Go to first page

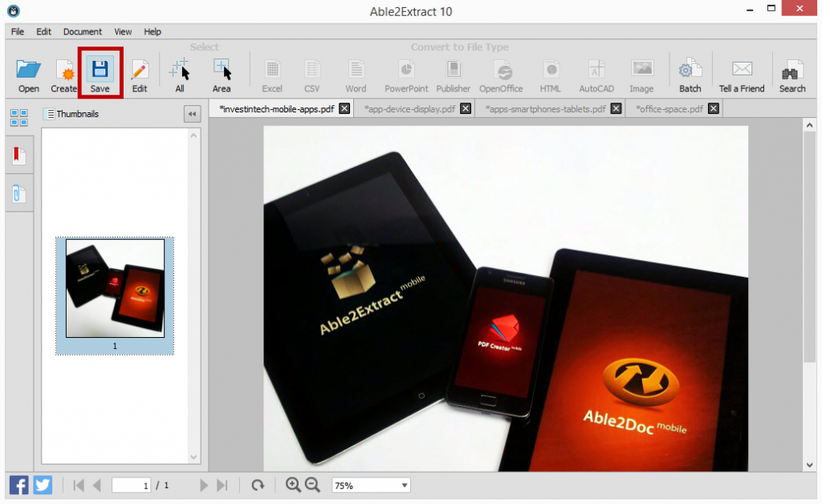(79, 486)
